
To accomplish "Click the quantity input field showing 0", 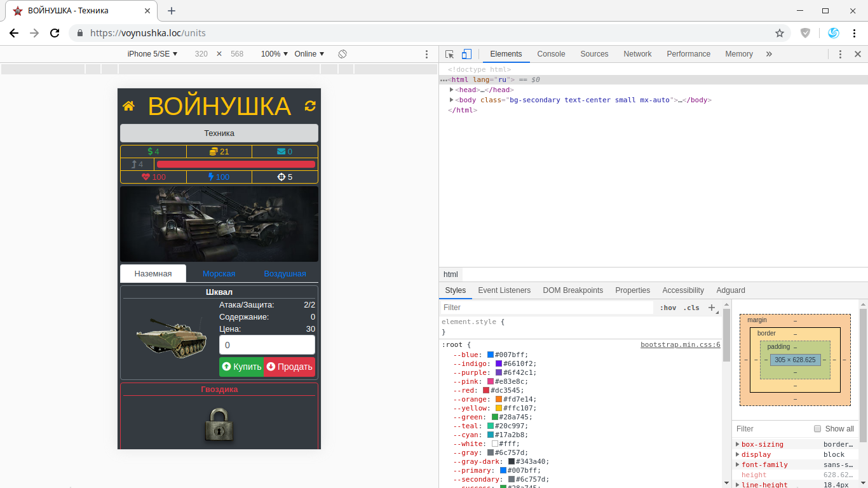I will pyautogui.click(x=267, y=345).
